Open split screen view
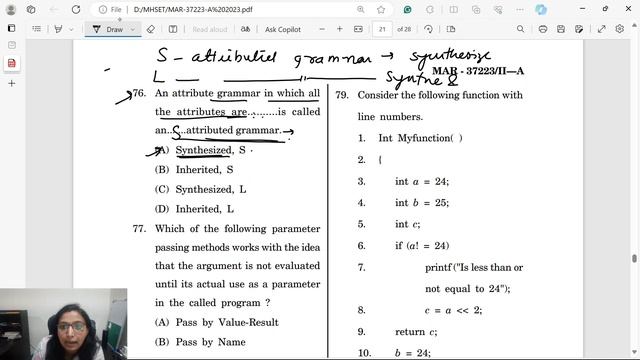 [453, 9]
